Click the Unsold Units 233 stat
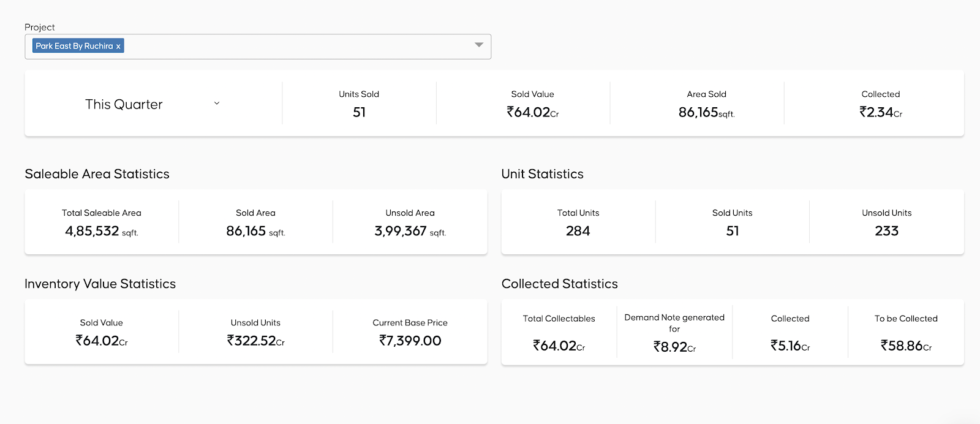The image size is (980, 424). [886, 231]
